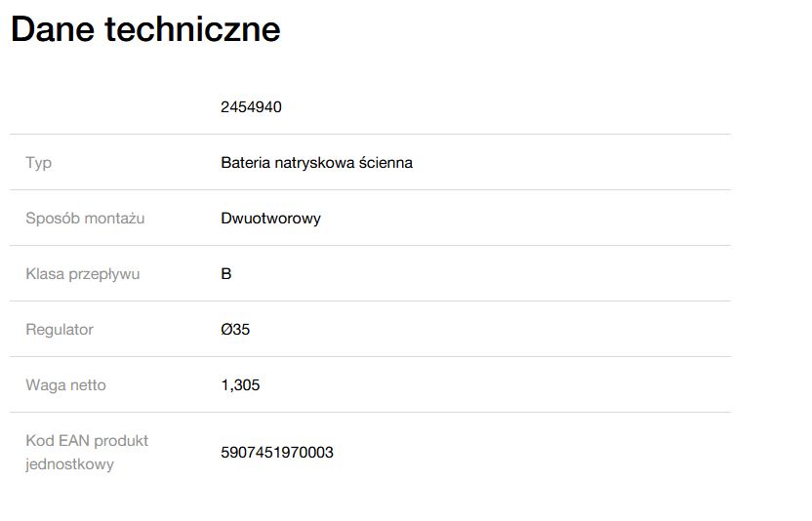Select the Dwuotworowy value
This screenshot has width=812, height=521.
pyautogui.click(x=271, y=219)
